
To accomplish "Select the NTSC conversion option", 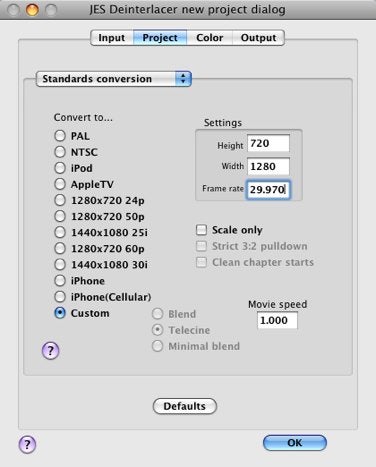I will (60, 152).
